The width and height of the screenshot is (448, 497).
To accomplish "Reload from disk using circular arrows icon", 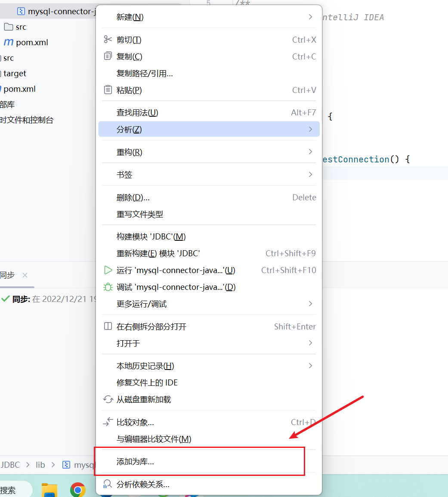I will pos(107,399).
